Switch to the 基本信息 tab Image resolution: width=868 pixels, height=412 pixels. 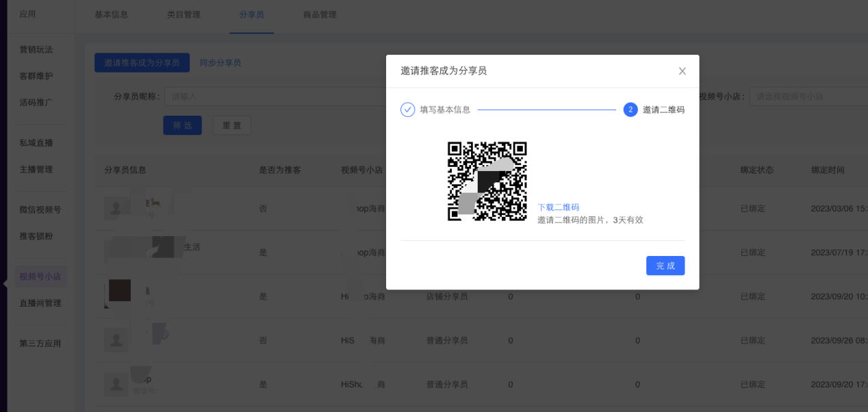click(111, 14)
